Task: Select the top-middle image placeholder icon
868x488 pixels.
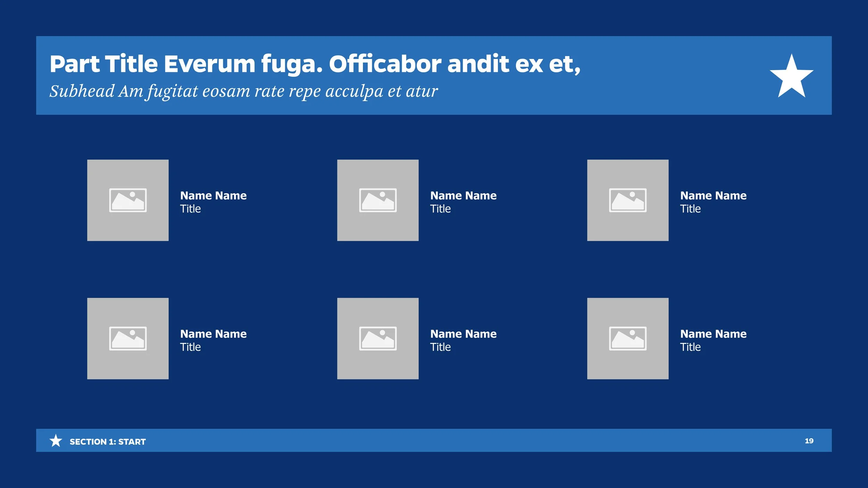Action: pyautogui.click(x=378, y=200)
